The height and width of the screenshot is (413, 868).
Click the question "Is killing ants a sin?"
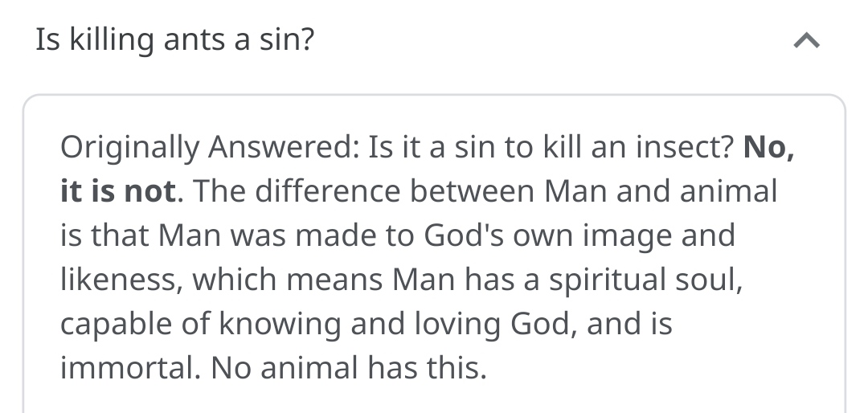pos(174,39)
